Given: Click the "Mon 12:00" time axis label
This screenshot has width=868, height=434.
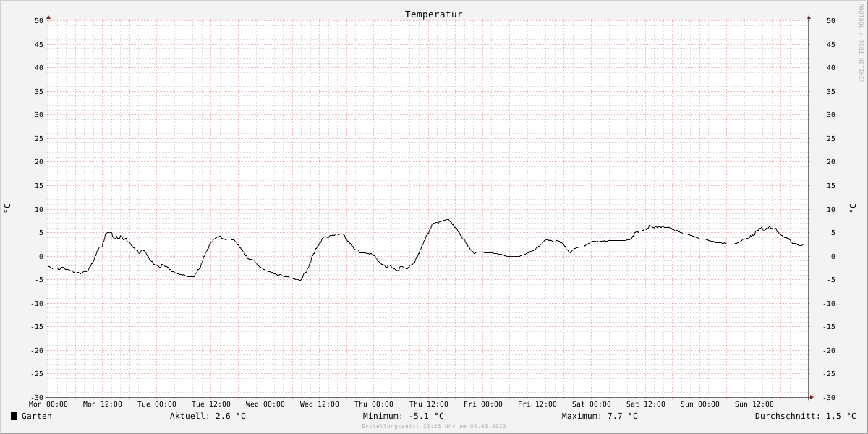Looking at the screenshot, I should pos(103,404).
